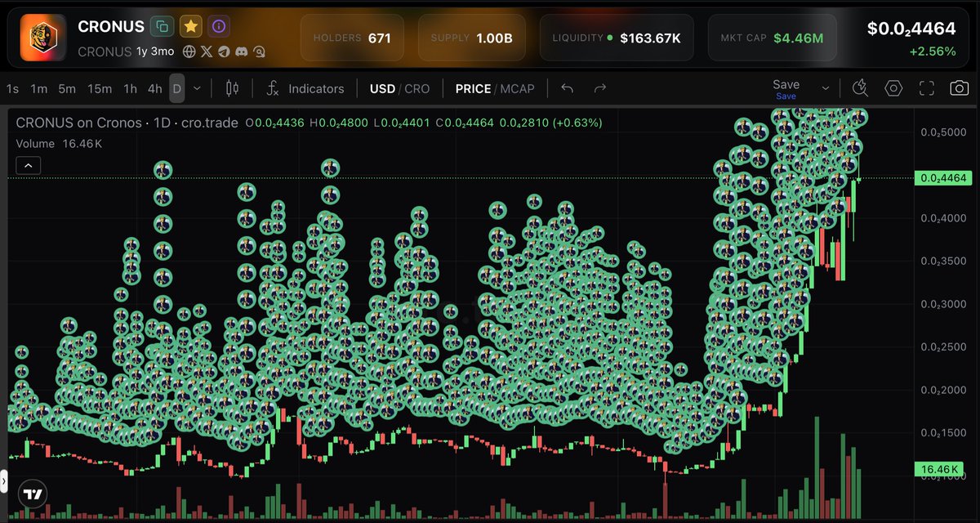The width and height of the screenshot is (980, 523).
Task: Collapse the chart legend chevron
Action: tap(28, 165)
